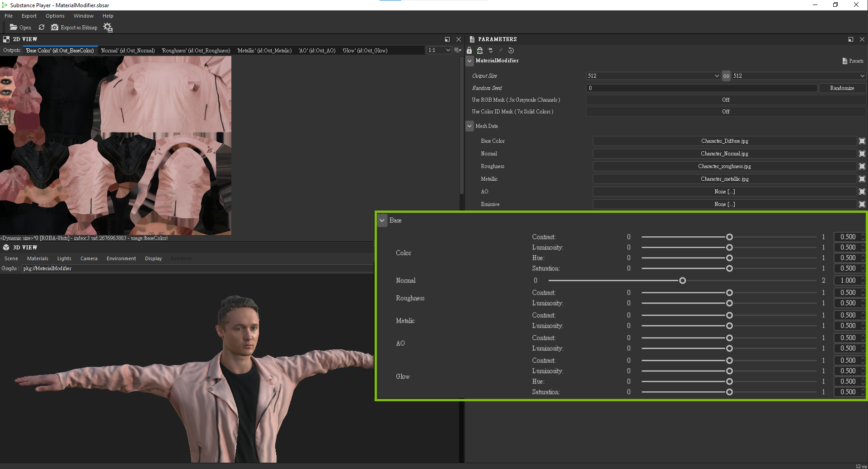Click image picker icon for Normal map

[x=862, y=154]
